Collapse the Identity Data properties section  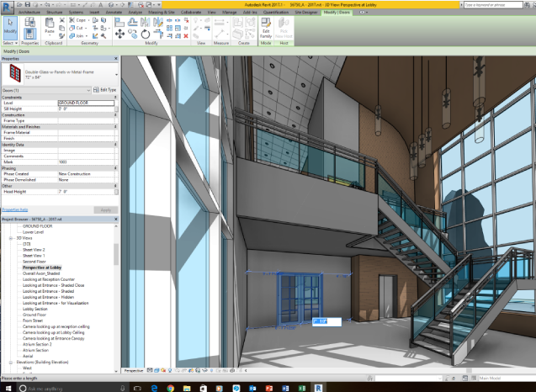pos(115,145)
